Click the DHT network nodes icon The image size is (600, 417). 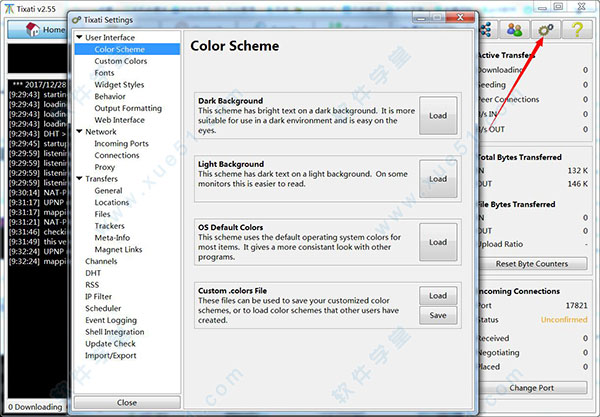tap(489, 31)
